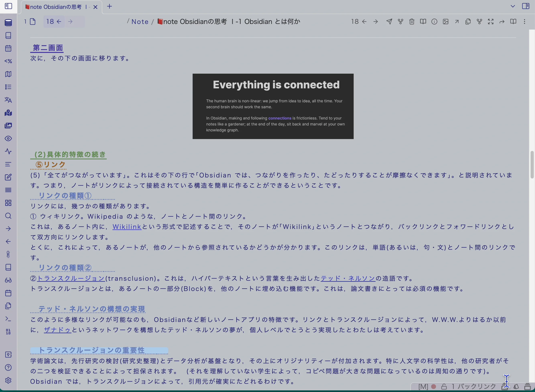Open the database stack icon in ribbon
Screen dimensions: 535x392
tap(8, 23)
